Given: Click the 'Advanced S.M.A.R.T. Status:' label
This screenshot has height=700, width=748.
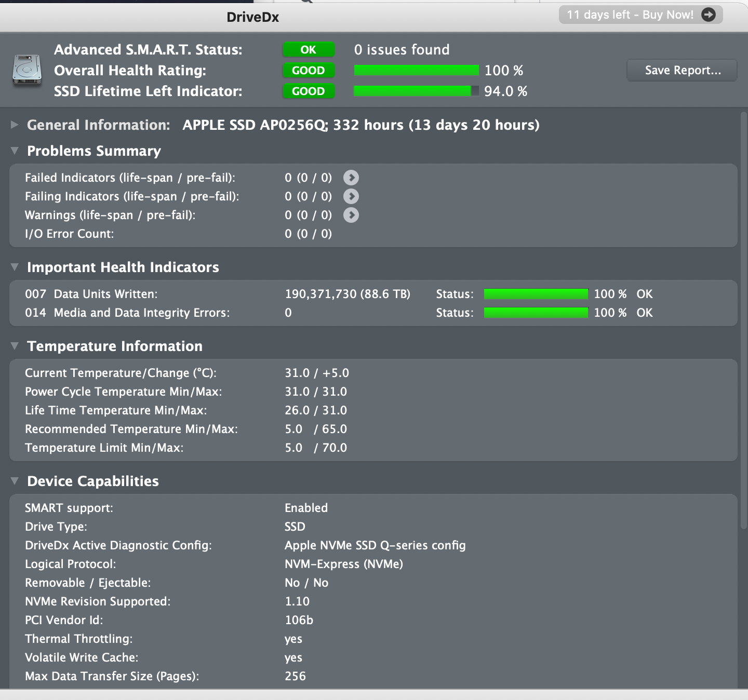Looking at the screenshot, I should pyautogui.click(x=148, y=50).
